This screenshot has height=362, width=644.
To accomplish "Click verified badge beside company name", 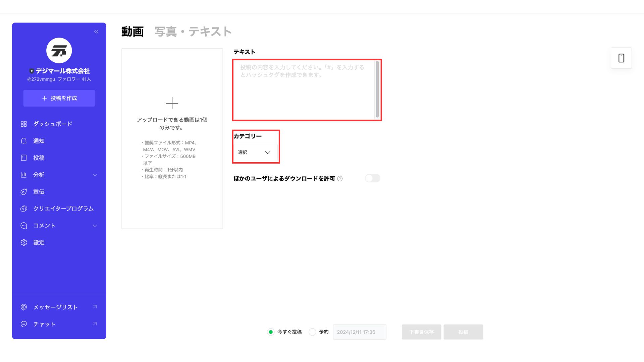I will [32, 71].
